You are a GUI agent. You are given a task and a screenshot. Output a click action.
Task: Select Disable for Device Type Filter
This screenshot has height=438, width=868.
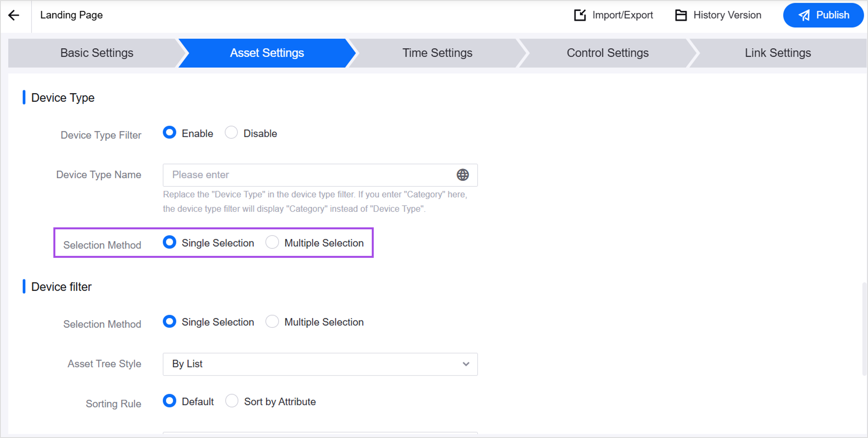[232, 133]
